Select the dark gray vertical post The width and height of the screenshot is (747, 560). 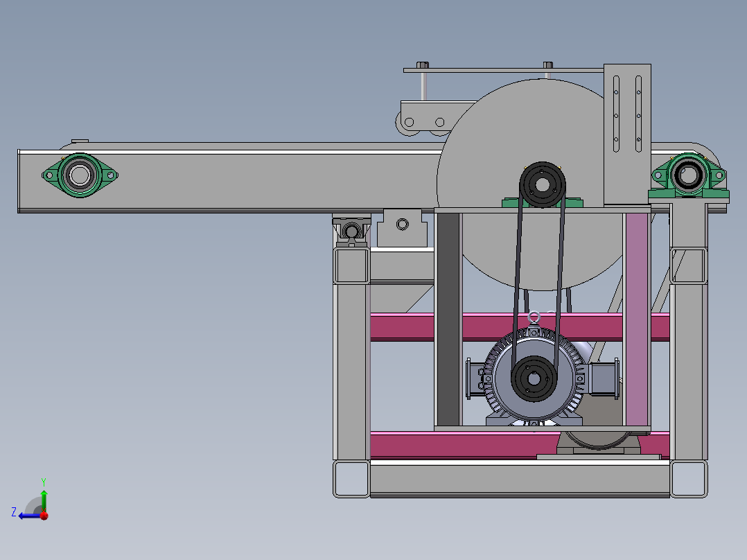click(449, 320)
